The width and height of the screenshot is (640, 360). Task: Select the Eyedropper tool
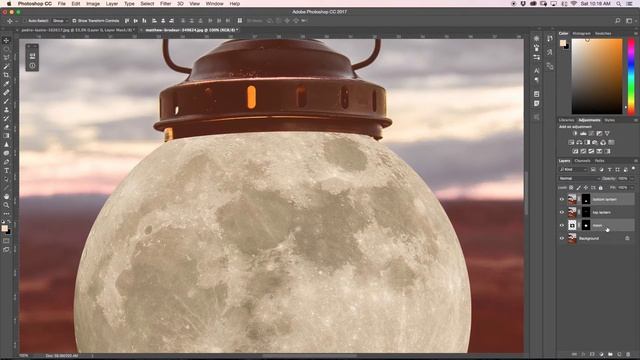point(6,84)
